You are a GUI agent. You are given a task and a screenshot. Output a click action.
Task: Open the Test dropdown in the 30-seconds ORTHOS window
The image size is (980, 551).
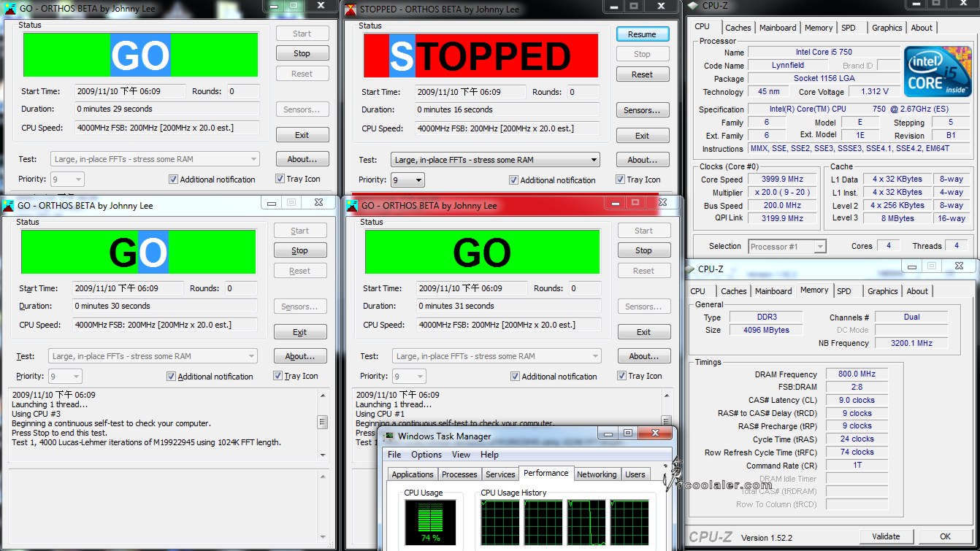(153, 356)
